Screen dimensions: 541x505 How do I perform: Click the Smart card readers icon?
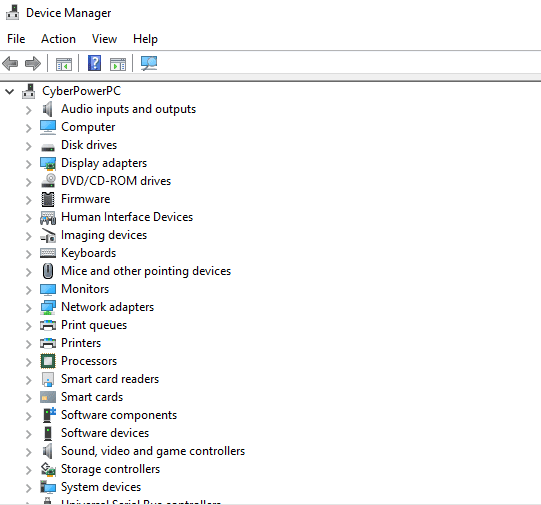48,379
